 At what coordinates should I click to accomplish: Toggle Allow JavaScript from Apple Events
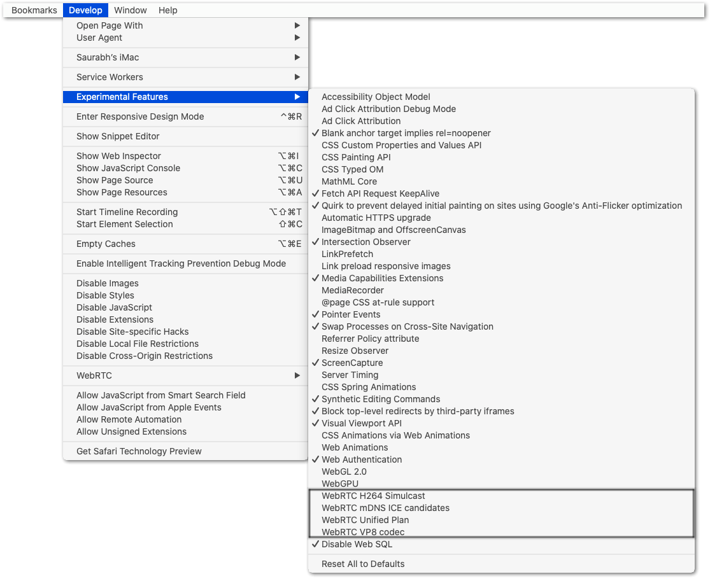tap(186, 408)
